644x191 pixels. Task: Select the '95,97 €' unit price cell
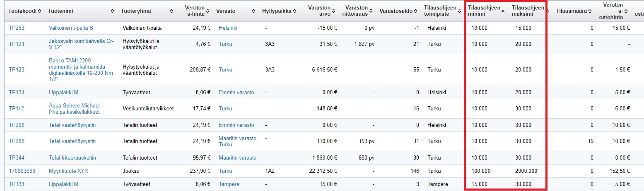[202, 158]
